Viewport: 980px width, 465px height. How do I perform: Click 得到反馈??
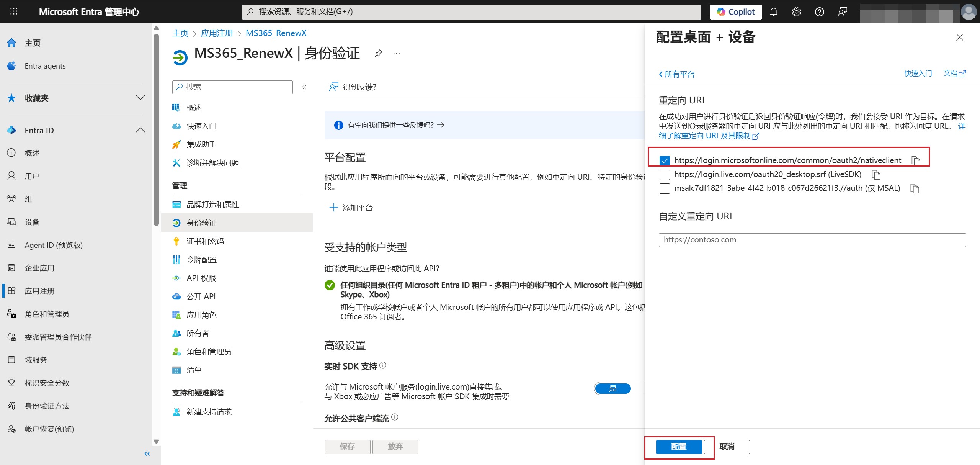coord(353,87)
